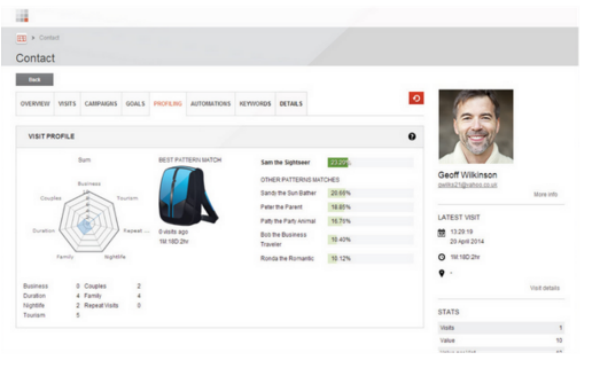
Task: Open the Visit details link
Action: (545, 288)
